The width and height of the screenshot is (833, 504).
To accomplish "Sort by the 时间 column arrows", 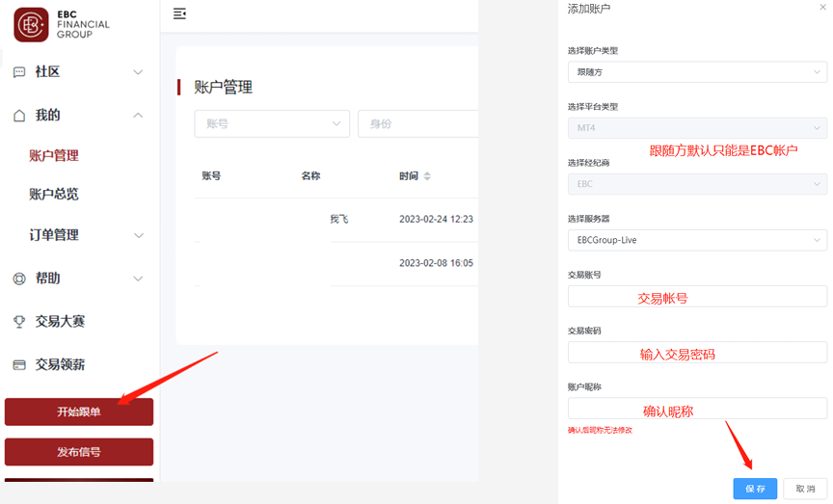I will tap(427, 175).
